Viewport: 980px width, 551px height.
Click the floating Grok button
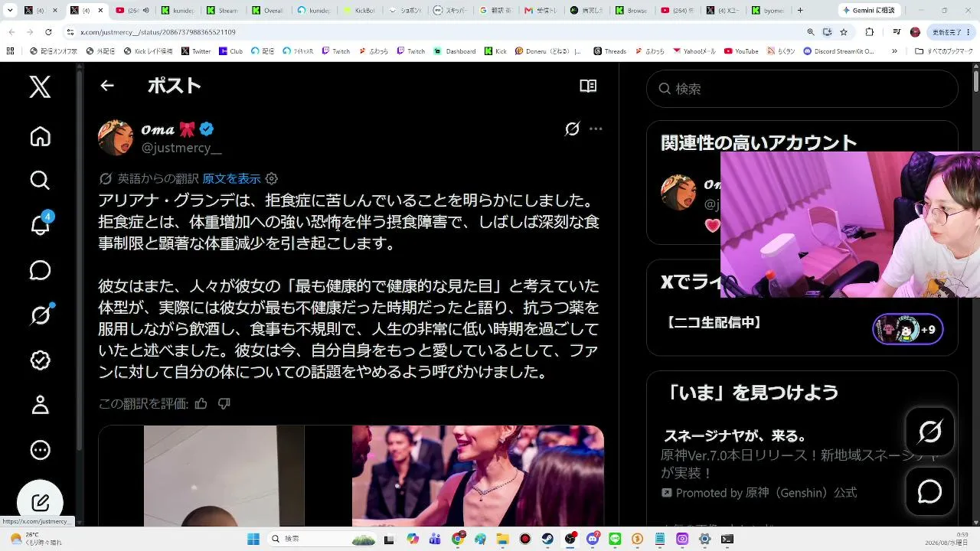(929, 432)
